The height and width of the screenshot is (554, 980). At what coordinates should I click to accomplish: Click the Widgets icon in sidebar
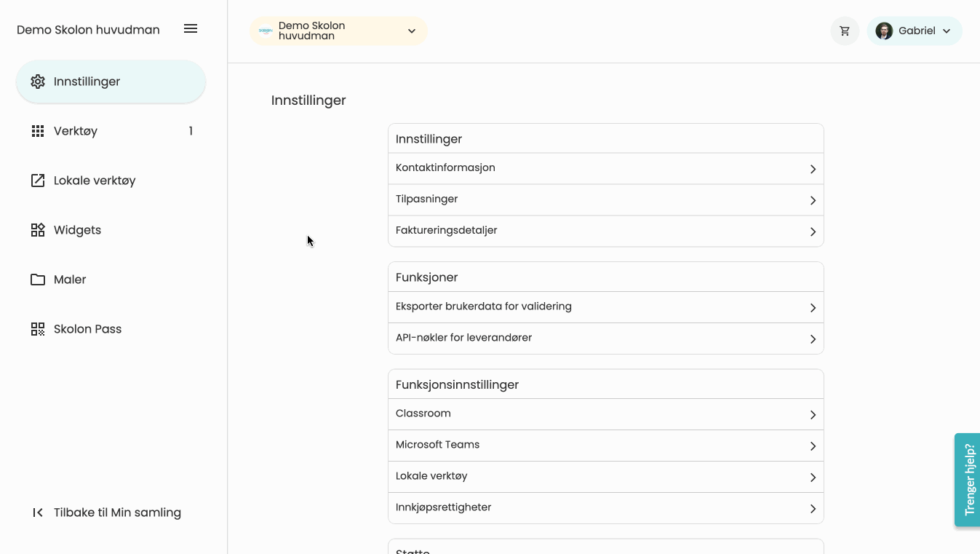pyautogui.click(x=38, y=230)
